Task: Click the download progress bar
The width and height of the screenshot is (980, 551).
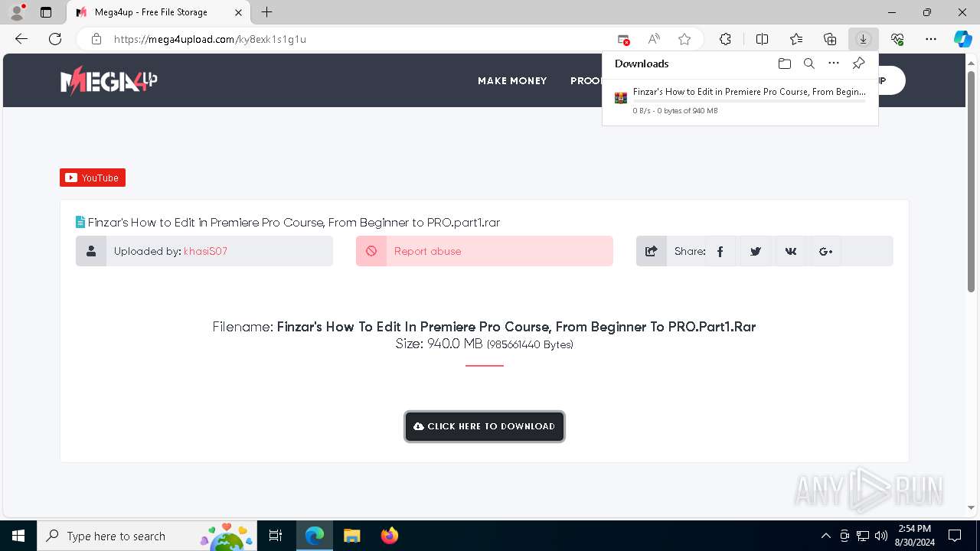Action: click(750, 101)
